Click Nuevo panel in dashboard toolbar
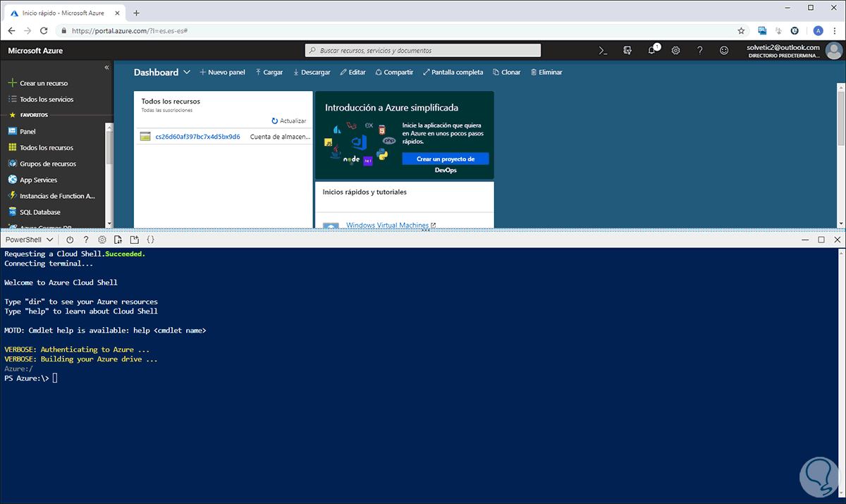 tap(222, 73)
